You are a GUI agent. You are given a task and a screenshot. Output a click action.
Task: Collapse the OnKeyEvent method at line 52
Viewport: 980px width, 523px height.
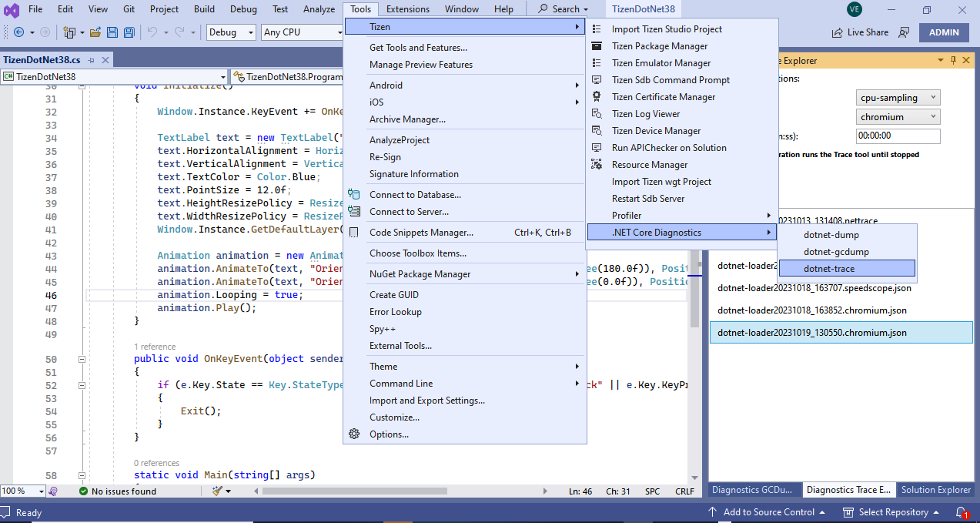pos(82,384)
